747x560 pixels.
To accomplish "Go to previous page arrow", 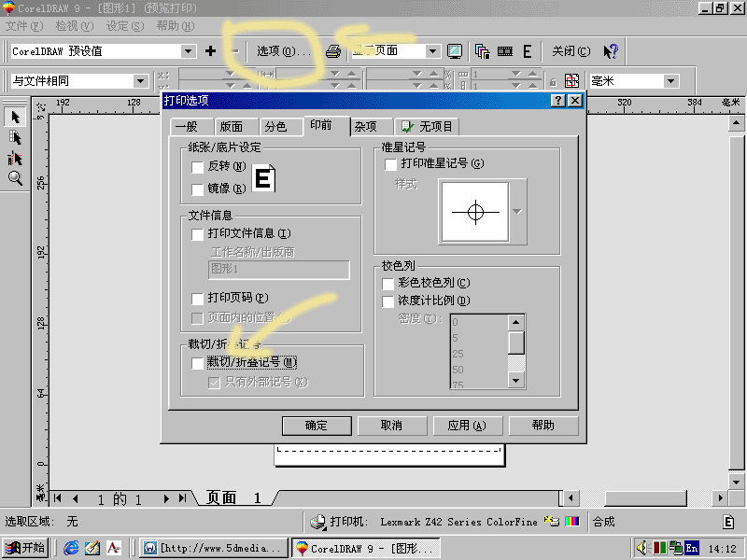I will pyautogui.click(x=76, y=498).
